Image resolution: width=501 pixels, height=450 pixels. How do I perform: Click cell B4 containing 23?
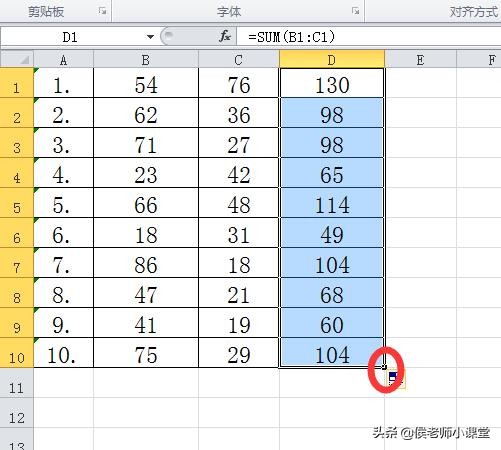(146, 173)
